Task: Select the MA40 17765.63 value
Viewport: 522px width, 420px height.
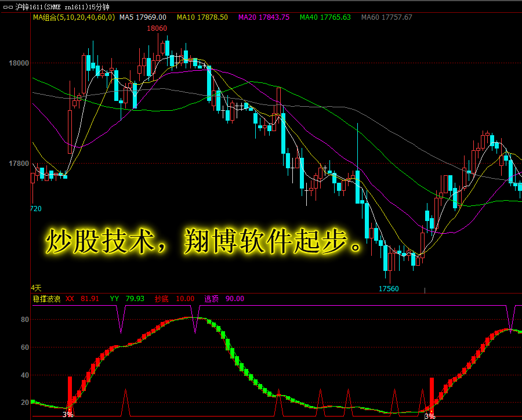Action: point(325,17)
